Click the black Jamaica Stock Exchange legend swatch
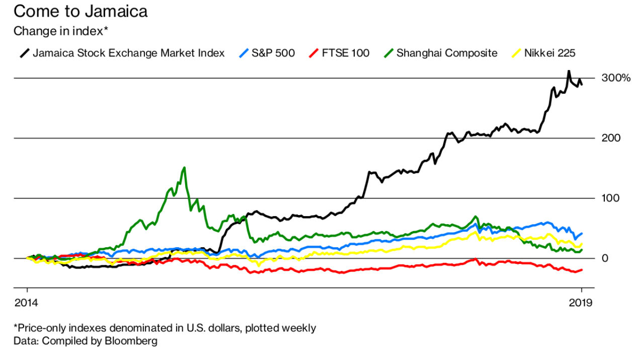 24,53
